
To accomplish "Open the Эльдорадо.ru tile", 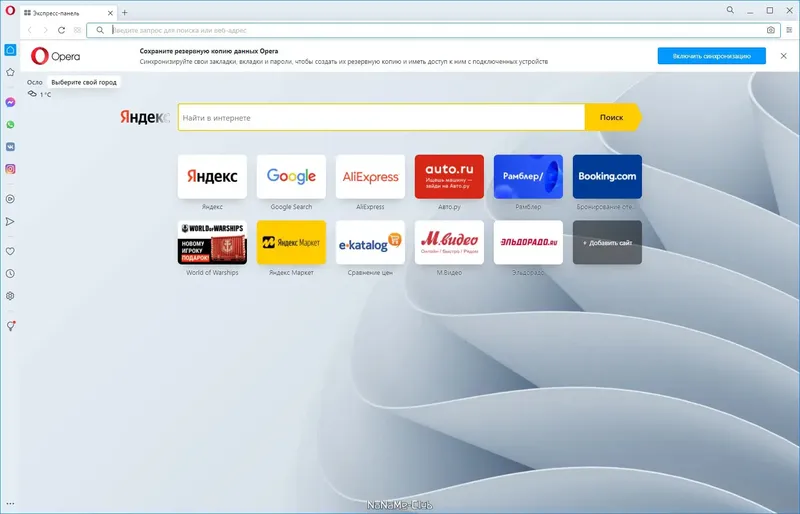I will 529,242.
